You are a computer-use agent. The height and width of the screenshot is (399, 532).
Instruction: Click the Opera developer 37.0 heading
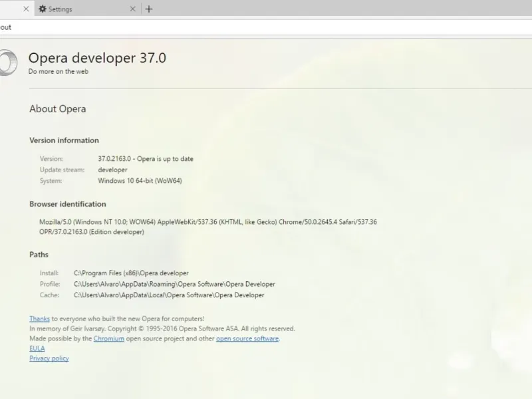pos(97,58)
